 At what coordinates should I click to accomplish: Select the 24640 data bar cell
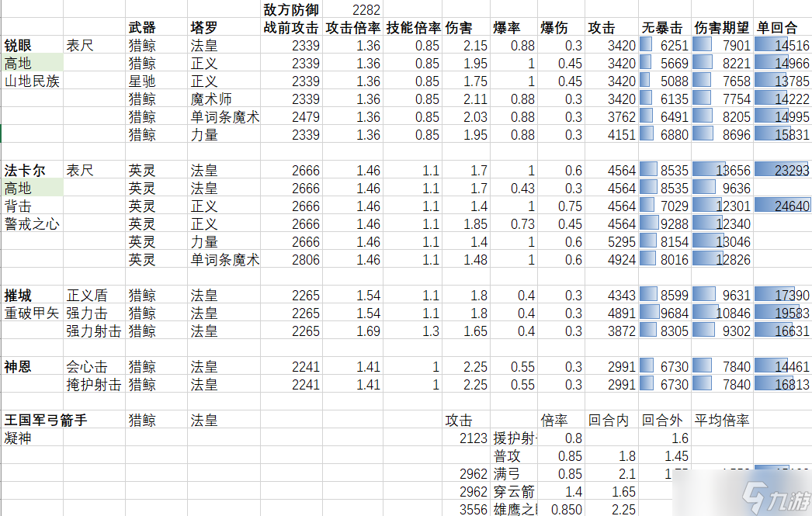783,206
